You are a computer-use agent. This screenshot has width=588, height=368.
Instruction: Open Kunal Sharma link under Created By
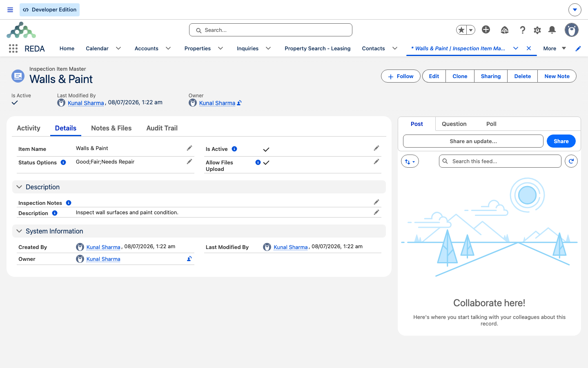point(103,247)
